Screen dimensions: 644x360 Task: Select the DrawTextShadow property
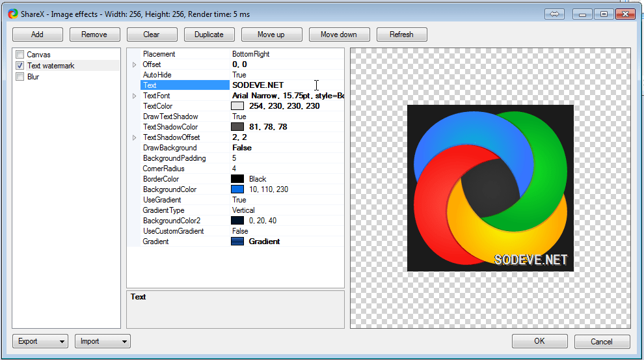click(170, 117)
